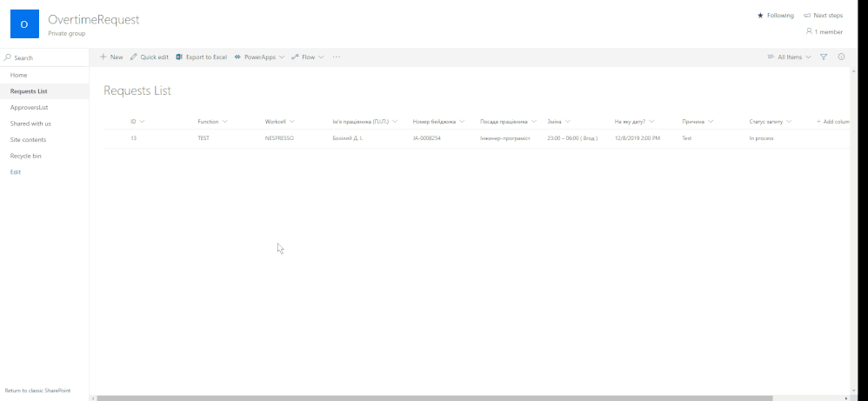Open the Зміна column header menu
868x401 pixels.
[x=559, y=121]
